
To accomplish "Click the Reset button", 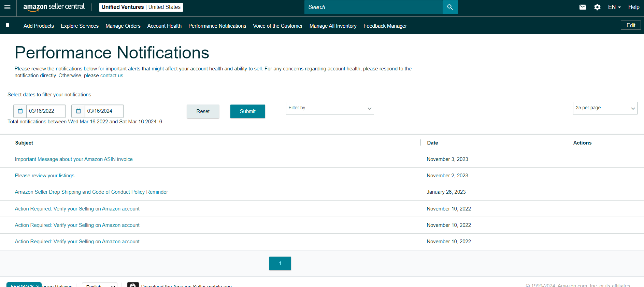I will (x=203, y=111).
